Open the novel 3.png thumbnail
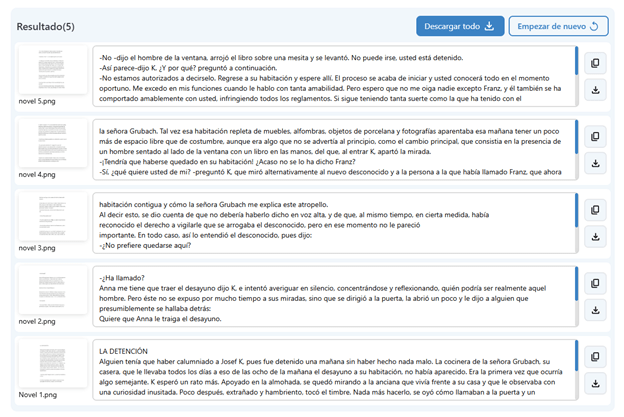The image size is (624, 417). (53, 216)
